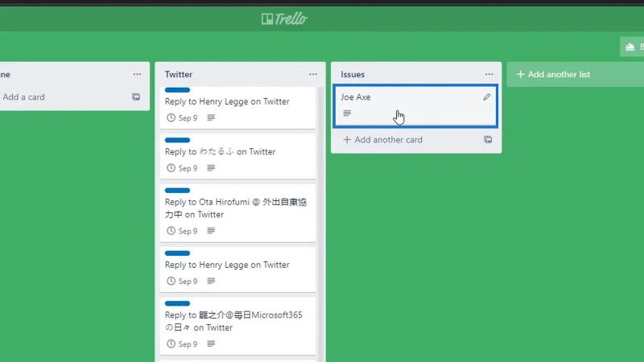The height and width of the screenshot is (362, 644).
Task: Click the blue label on Ota Hirofumi card
Action: (x=177, y=191)
